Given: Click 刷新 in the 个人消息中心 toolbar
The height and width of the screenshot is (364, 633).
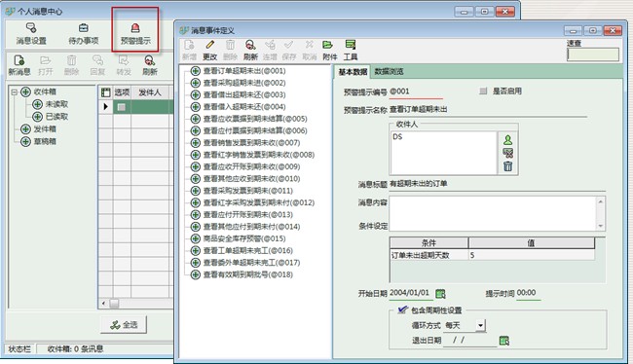Looking at the screenshot, I should click(149, 65).
